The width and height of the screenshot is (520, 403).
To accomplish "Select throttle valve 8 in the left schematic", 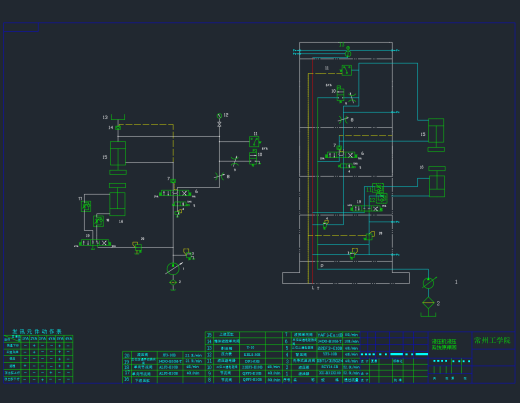I will click(219, 176).
